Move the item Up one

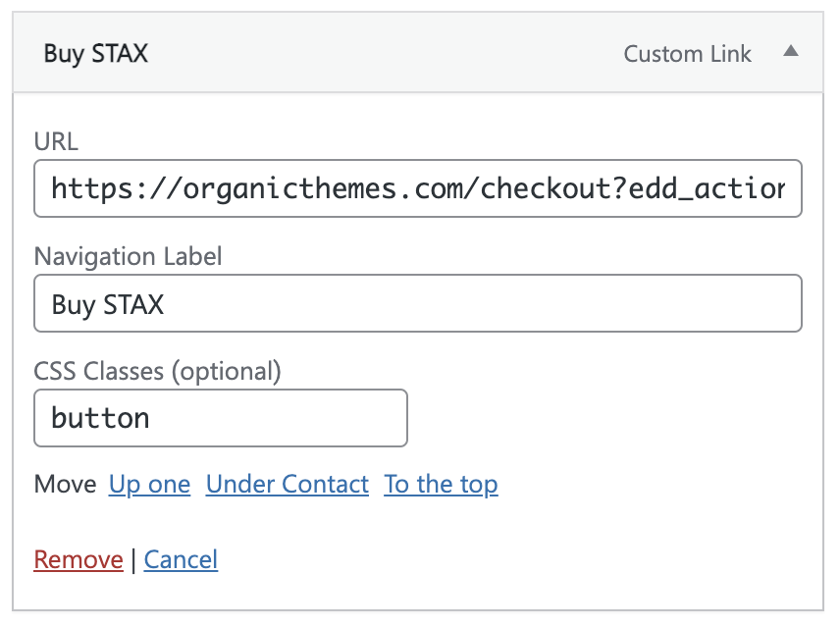pos(149,485)
